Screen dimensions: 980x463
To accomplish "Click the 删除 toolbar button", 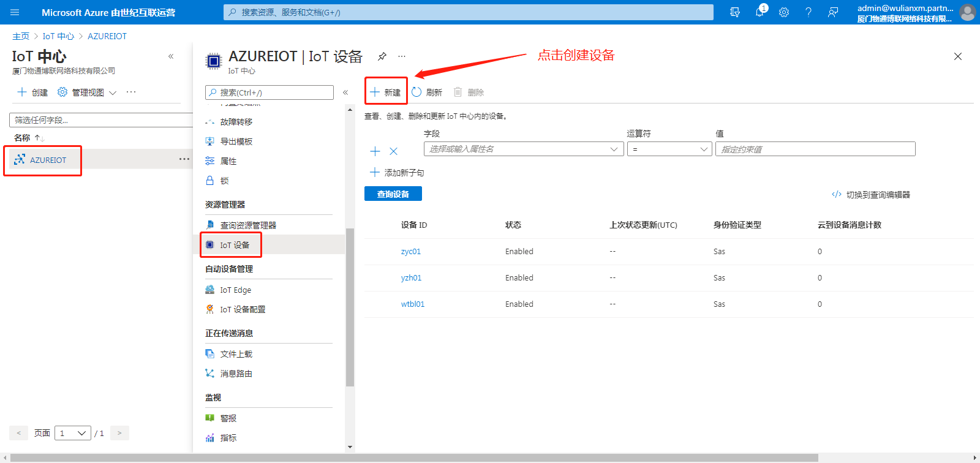I will point(469,92).
